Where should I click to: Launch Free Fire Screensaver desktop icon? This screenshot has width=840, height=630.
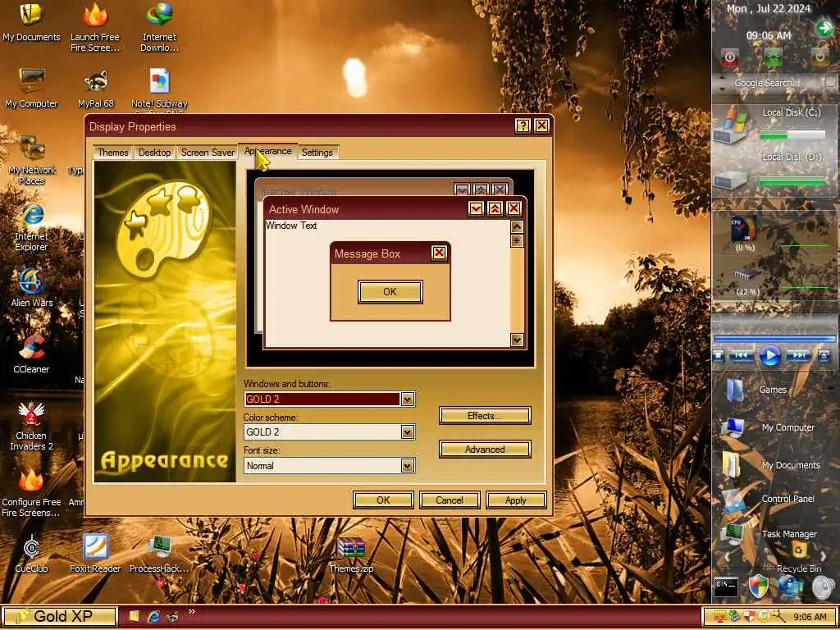(x=95, y=27)
